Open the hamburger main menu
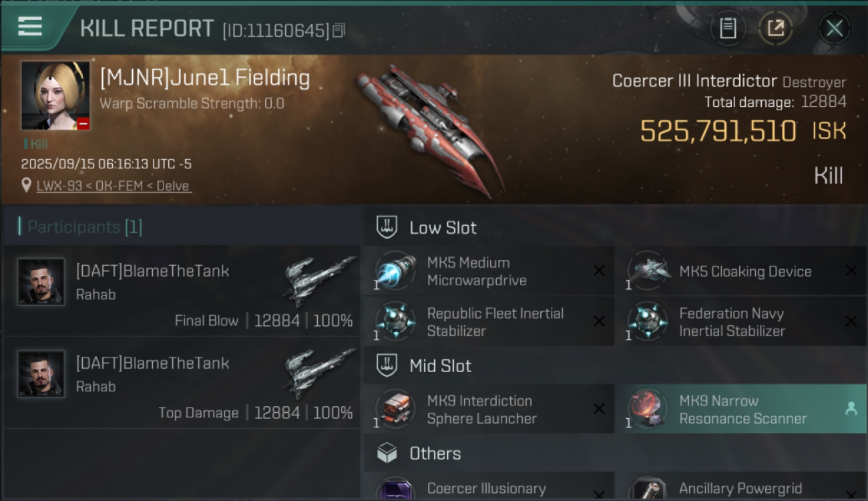Image resolution: width=868 pixels, height=501 pixels. point(30,27)
